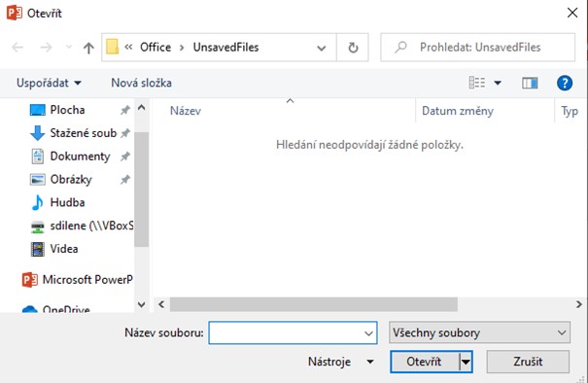Click the Hudba music note icon
Screen dimensions: 588x383
point(37,203)
